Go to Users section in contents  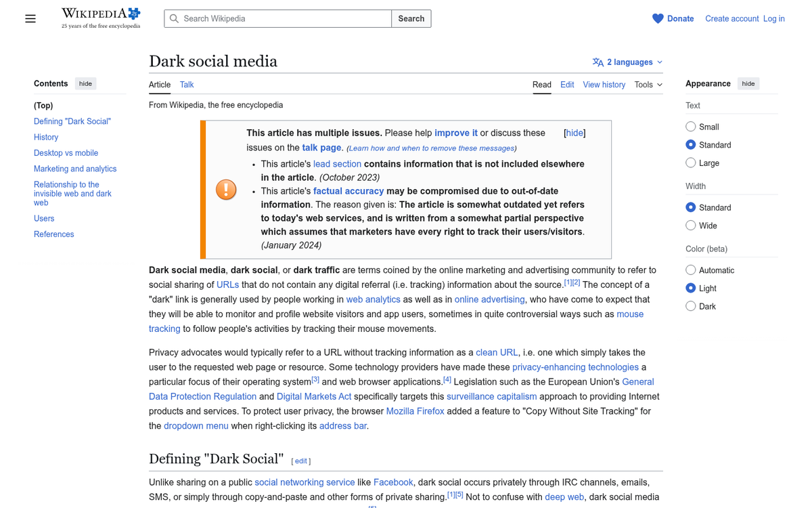point(44,219)
